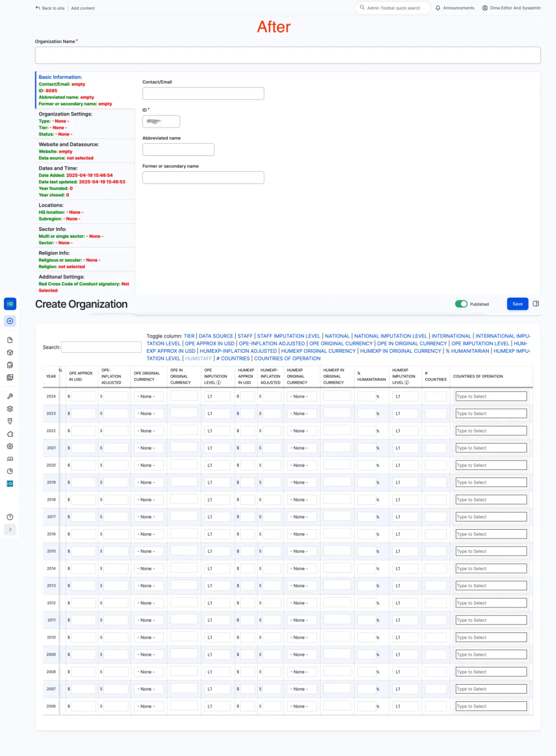Open the Help question mark icon
556x756 pixels.
(x=10, y=517)
